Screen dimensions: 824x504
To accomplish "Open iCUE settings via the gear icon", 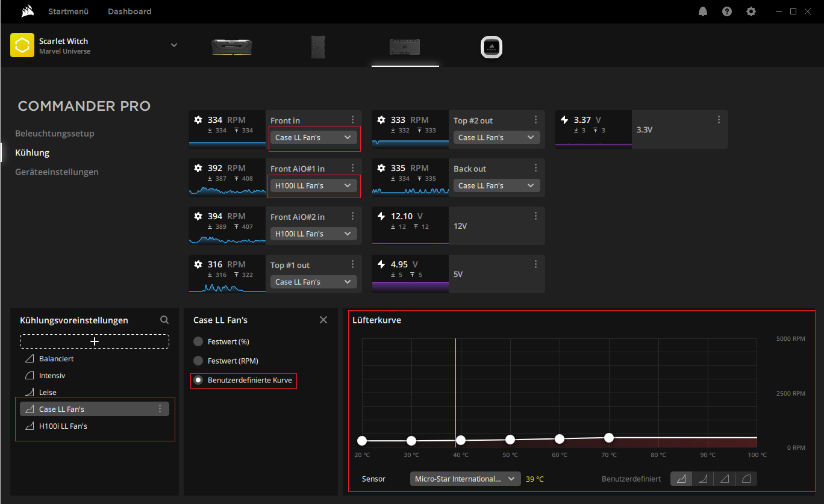I will pyautogui.click(x=751, y=11).
